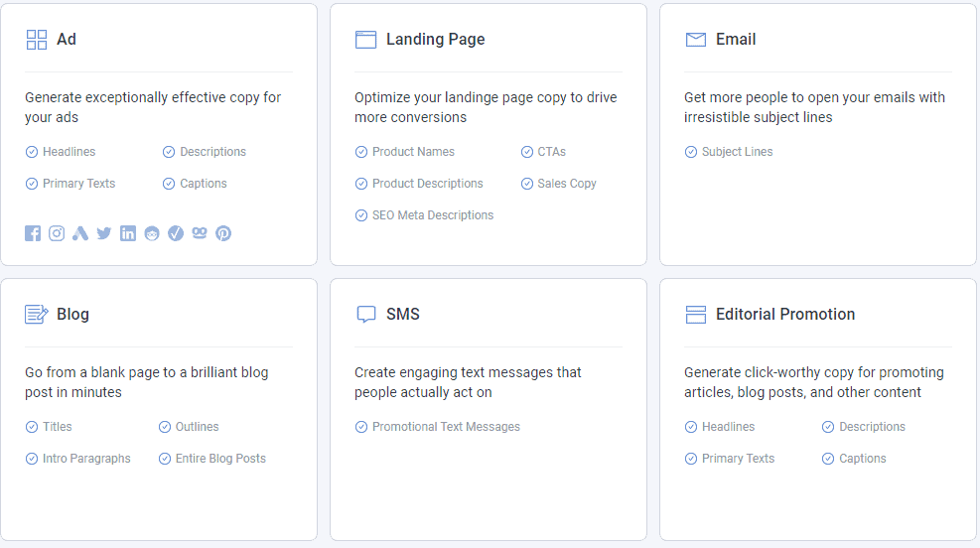The width and height of the screenshot is (980, 548).
Task: Click the two-eyes smiley platform icon
Action: tap(200, 233)
